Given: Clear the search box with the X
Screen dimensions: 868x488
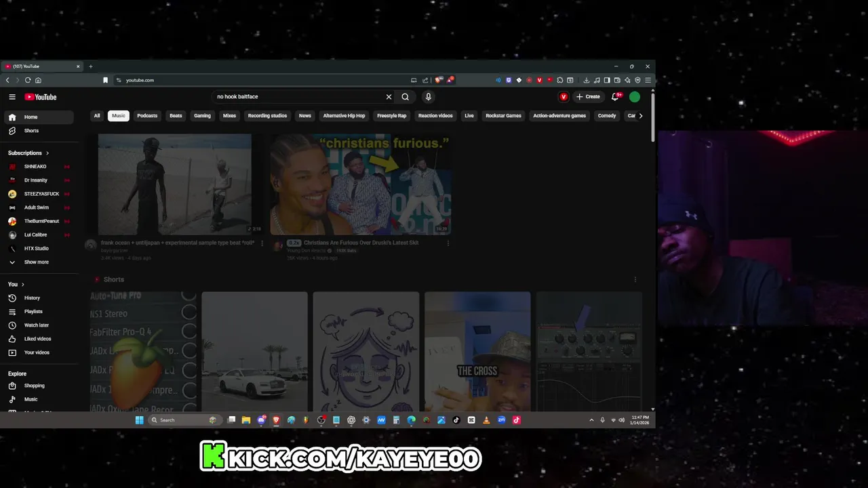Looking at the screenshot, I should pyautogui.click(x=389, y=97).
